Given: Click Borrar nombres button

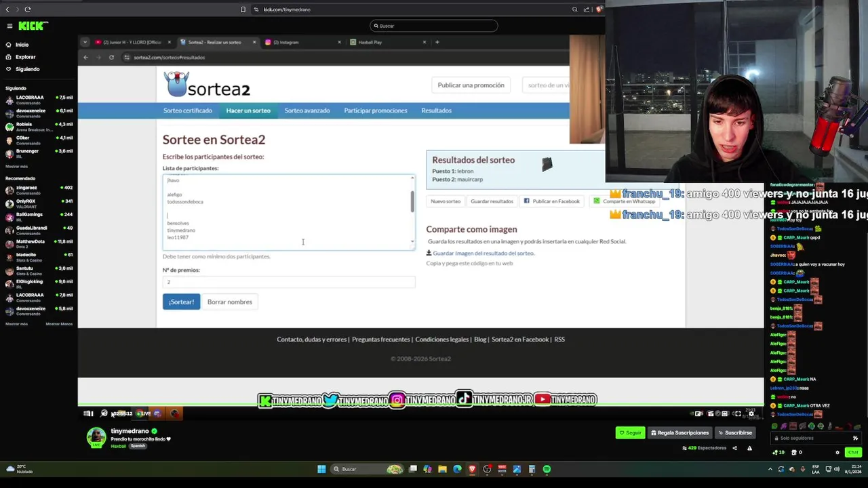Looking at the screenshot, I should pos(230,302).
